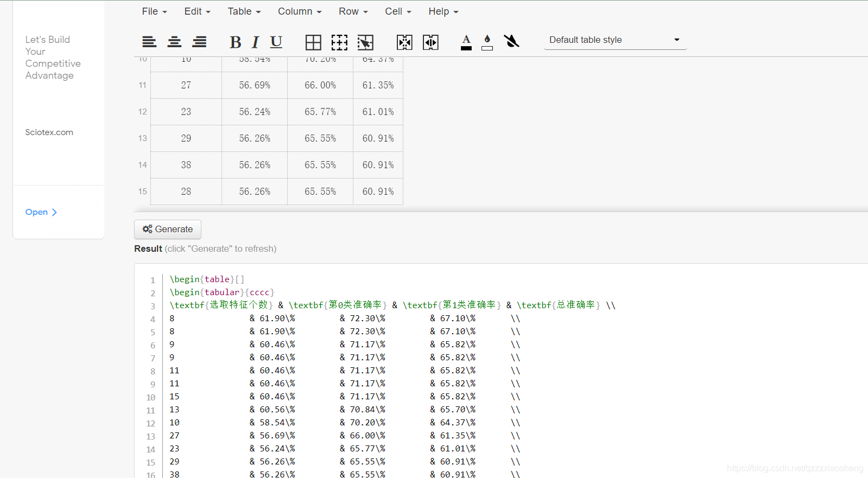Pick the cell background color

pyautogui.click(x=487, y=42)
